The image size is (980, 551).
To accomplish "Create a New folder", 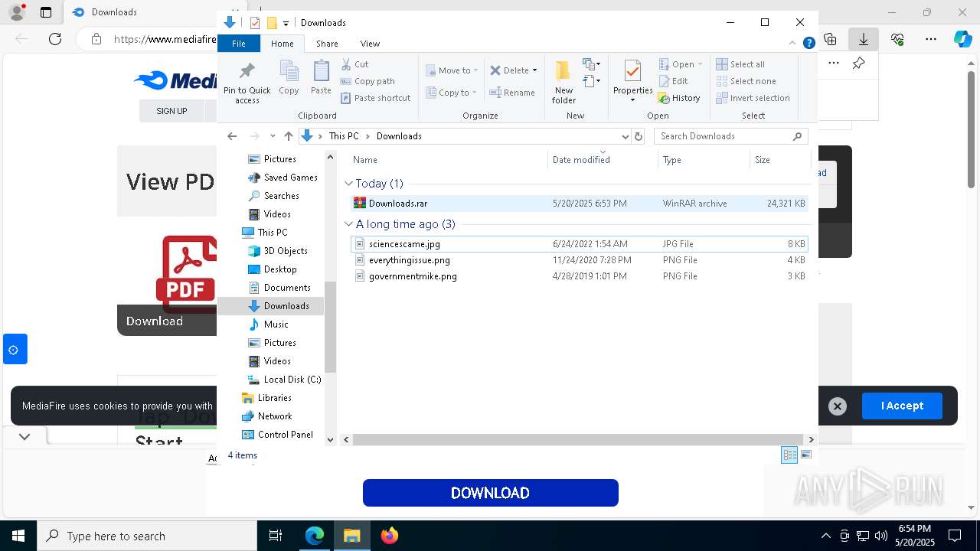I will (563, 82).
